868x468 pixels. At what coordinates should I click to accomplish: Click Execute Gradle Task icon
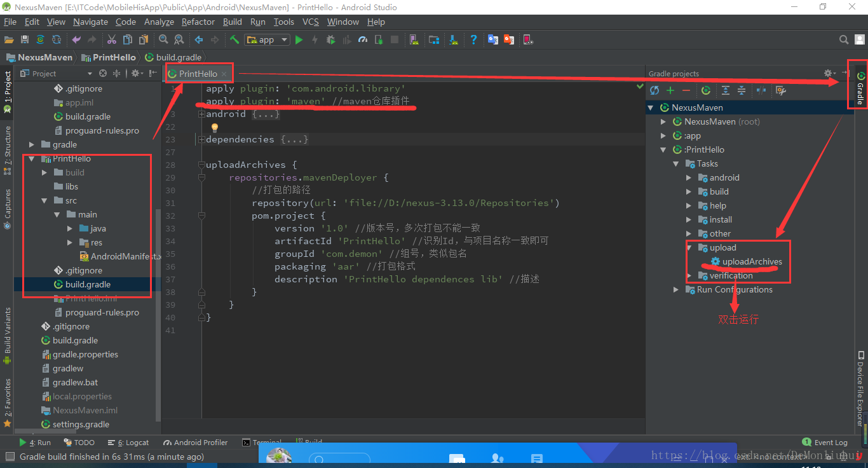(x=706, y=90)
